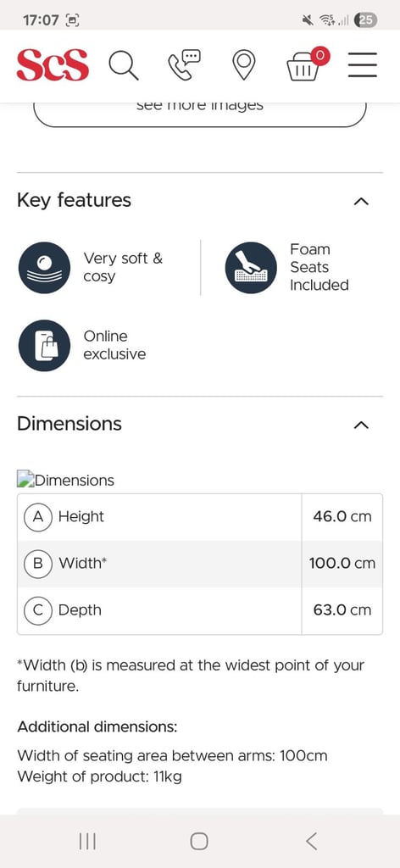Image resolution: width=400 pixels, height=868 pixels.
Task: Open the hamburger menu
Action: 363,65
